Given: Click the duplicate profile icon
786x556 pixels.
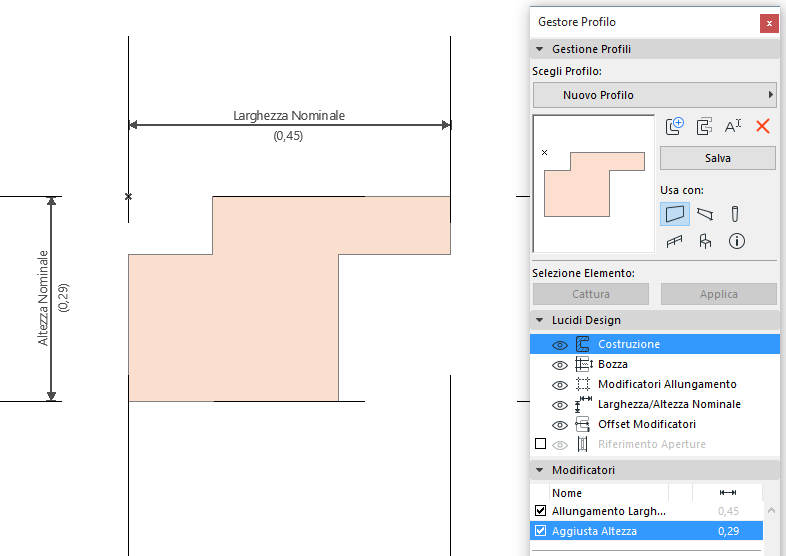Looking at the screenshot, I should point(704,126).
